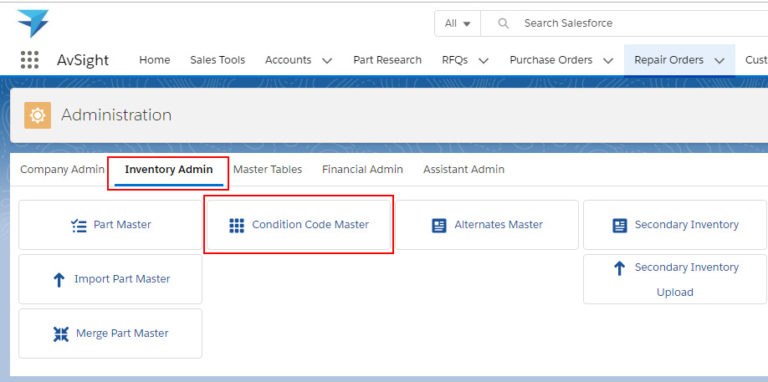
Task: Switch to the Financial Admin tab
Action: (362, 169)
